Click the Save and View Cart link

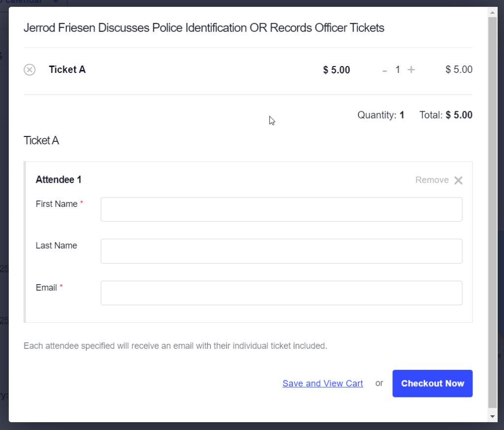(x=322, y=383)
